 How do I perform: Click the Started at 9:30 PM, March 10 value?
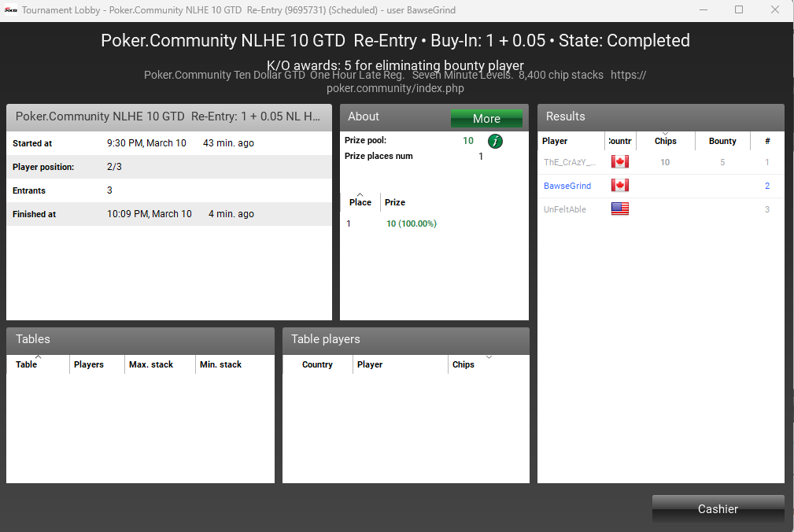[x=146, y=143]
